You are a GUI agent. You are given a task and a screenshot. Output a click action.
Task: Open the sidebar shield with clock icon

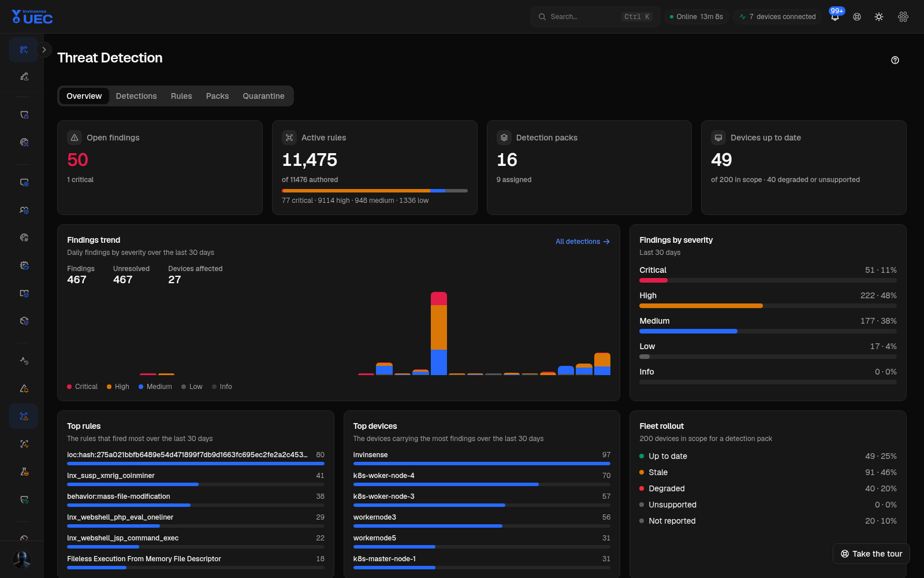pyautogui.click(x=24, y=499)
